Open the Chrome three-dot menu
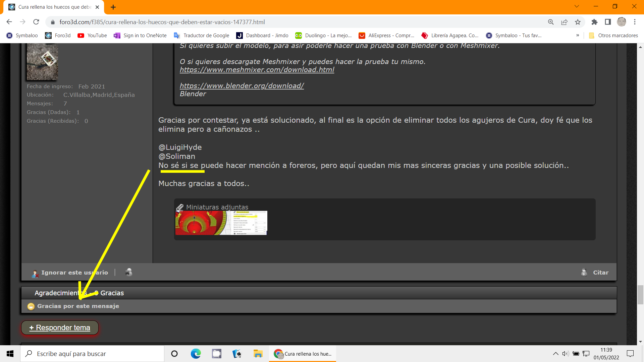The height and width of the screenshot is (362, 644). 635,22
